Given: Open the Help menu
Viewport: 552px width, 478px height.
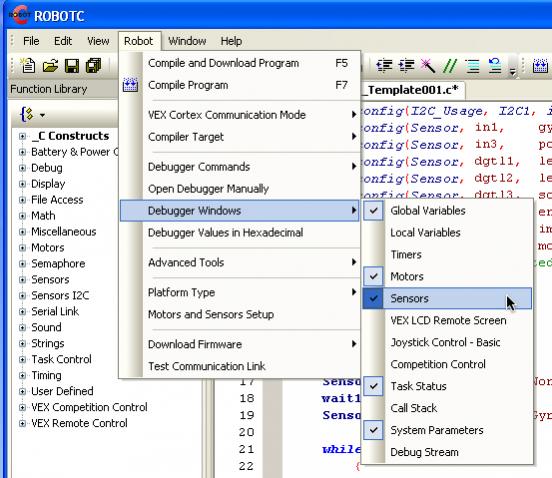Looking at the screenshot, I should pos(231,41).
